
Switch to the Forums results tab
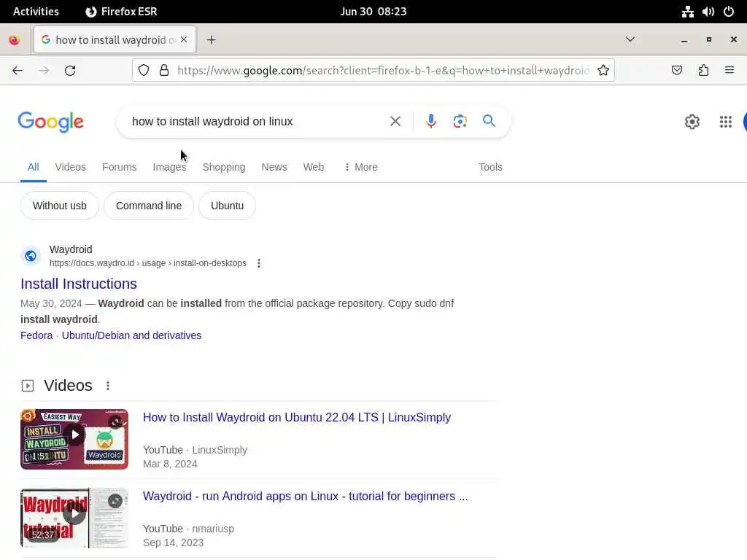tap(119, 167)
